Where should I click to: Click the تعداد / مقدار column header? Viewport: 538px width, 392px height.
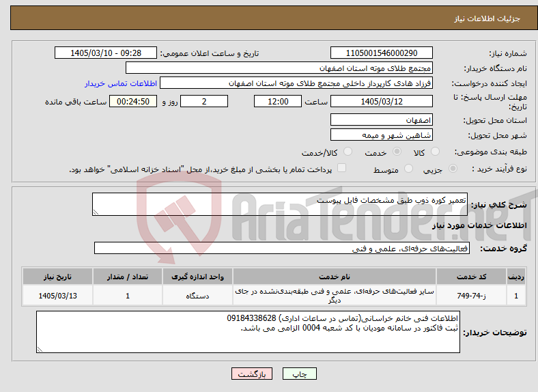pos(128,277)
